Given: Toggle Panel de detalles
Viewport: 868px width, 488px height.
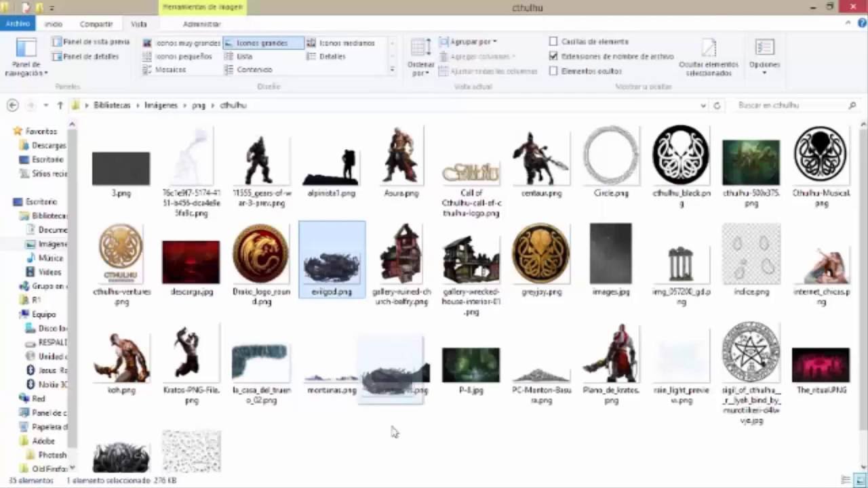Looking at the screenshot, I should tap(85, 56).
